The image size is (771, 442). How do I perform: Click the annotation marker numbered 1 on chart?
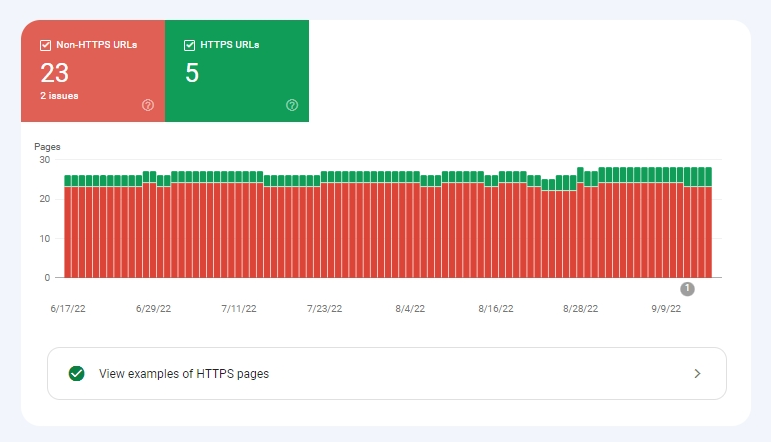coord(687,289)
